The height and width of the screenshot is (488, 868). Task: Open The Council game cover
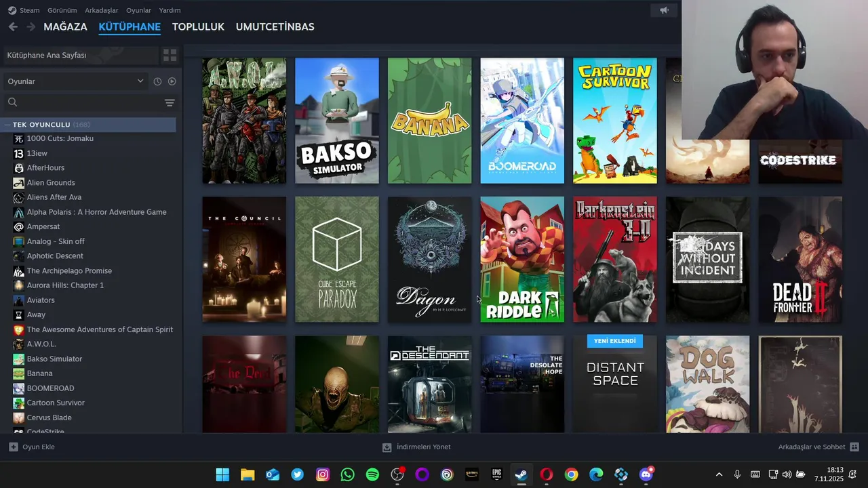pyautogui.click(x=244, y=260)
